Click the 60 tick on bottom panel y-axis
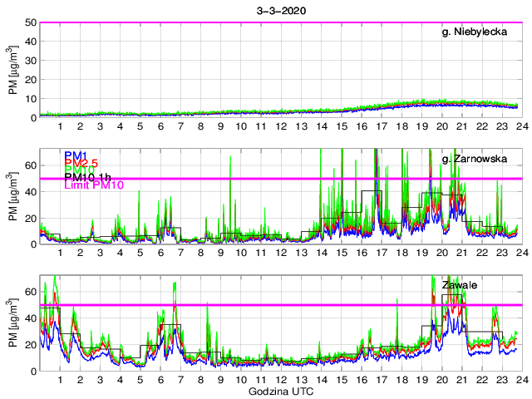The image size is (532, 399). click(x=28, y=292)
